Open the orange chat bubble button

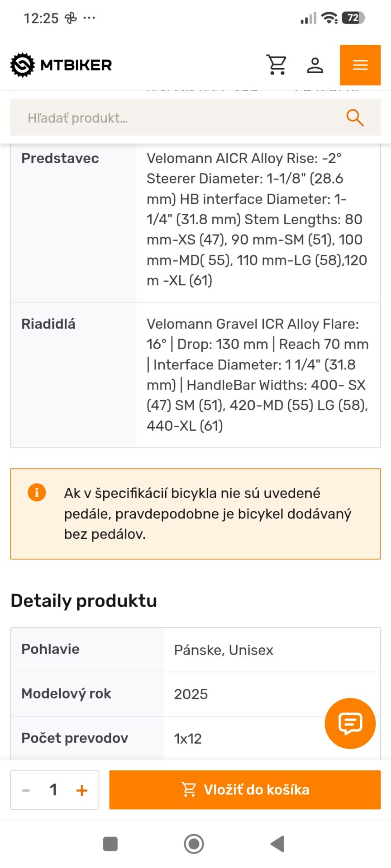[350, 723]
